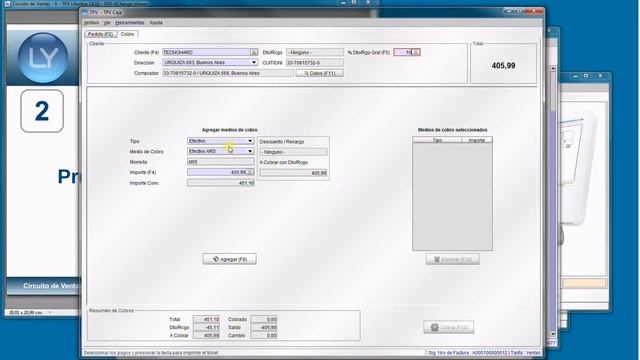The width and height of the screenshot is (640, 360).
Task: Click the 405,99 total amount display
Action: point(503,66)
